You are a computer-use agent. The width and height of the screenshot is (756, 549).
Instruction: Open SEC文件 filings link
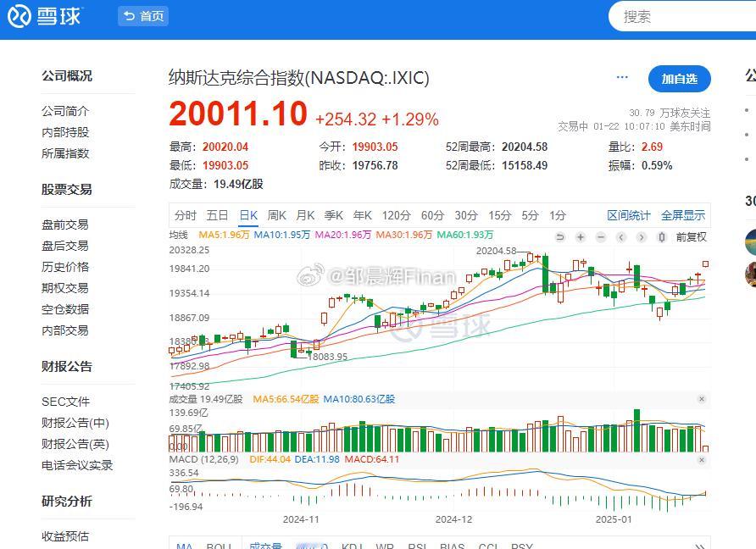click(x=65, y=402)
